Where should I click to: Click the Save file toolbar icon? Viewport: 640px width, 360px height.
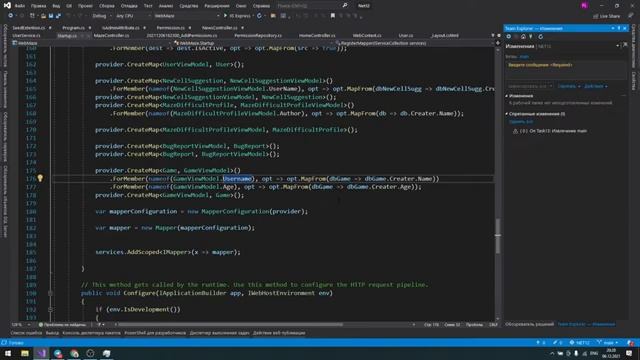pyautogui.click(x=51, y=16)
